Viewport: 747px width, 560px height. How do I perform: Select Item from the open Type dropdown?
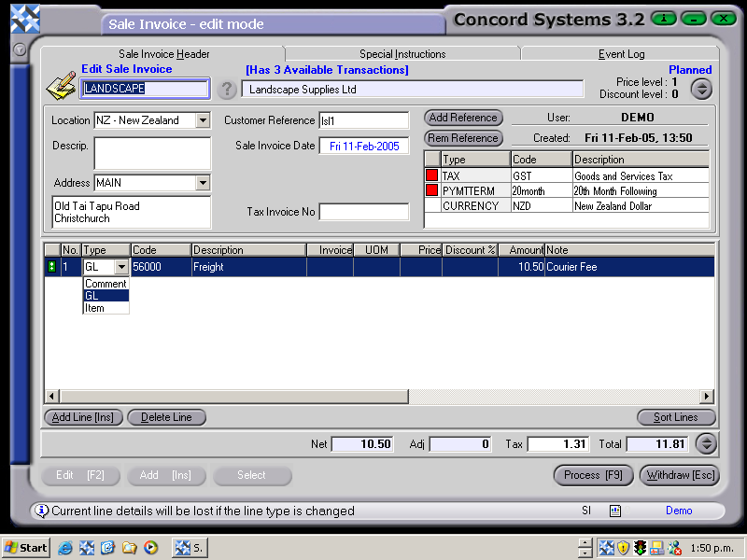point(103,308)
